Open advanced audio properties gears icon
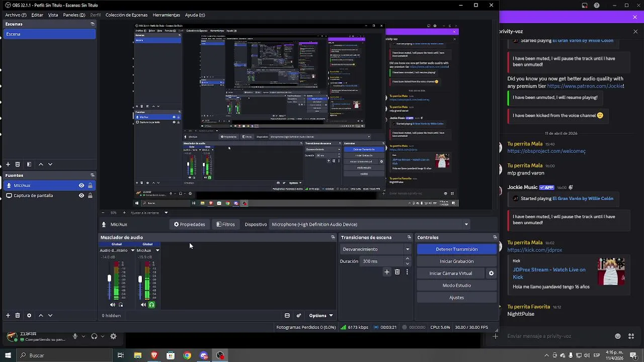644x362 pixels. point(299,316)
